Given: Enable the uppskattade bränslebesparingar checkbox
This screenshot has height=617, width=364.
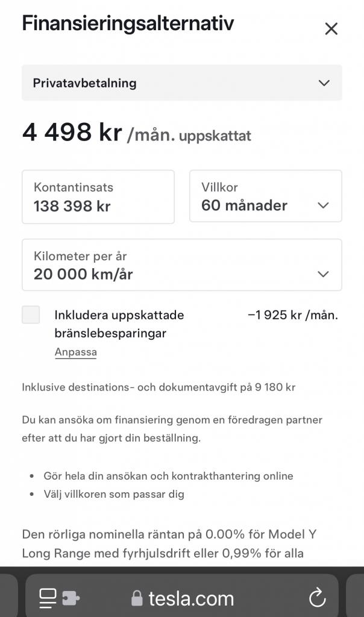Looking at the screenshot, I should pyautogui.click(x=31, y=315).
